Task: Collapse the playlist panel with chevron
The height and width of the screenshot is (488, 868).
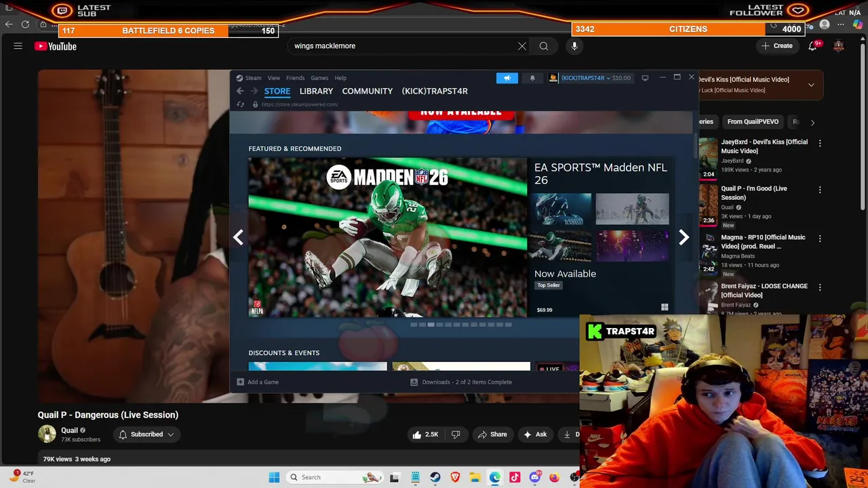Action: tap(811, 85)
